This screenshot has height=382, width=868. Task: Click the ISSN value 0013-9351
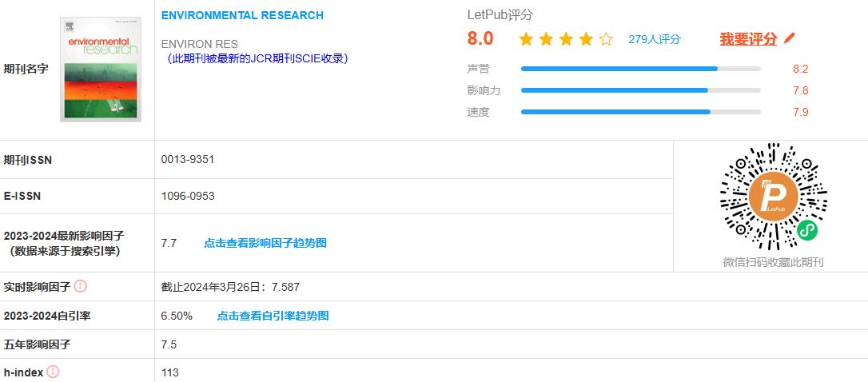pyautogui.click(x=188, y=160)
